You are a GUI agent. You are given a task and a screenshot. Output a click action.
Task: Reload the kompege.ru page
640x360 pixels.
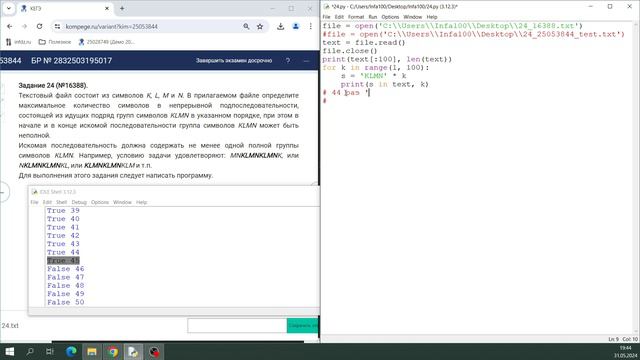point(39,26)
